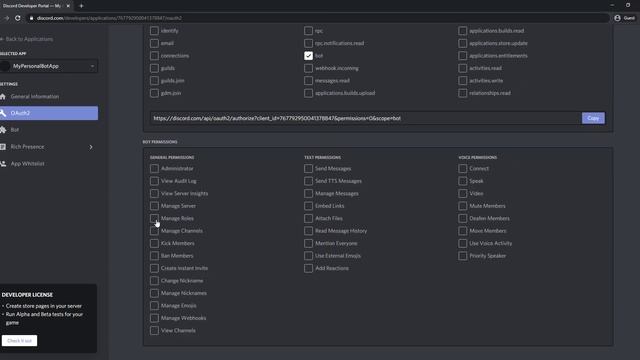
Task: Enable the Administrator permission
Action: tap(154, 168)
